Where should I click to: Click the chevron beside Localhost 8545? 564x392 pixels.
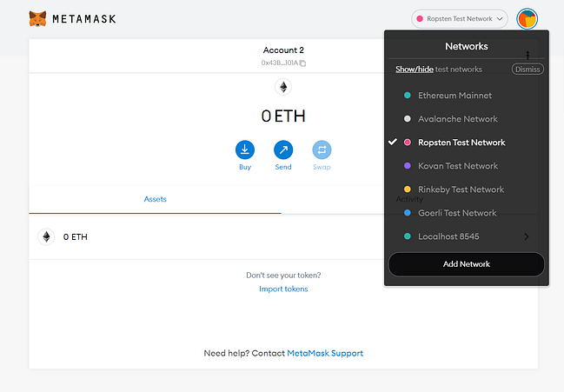click(x=527, y=236)
